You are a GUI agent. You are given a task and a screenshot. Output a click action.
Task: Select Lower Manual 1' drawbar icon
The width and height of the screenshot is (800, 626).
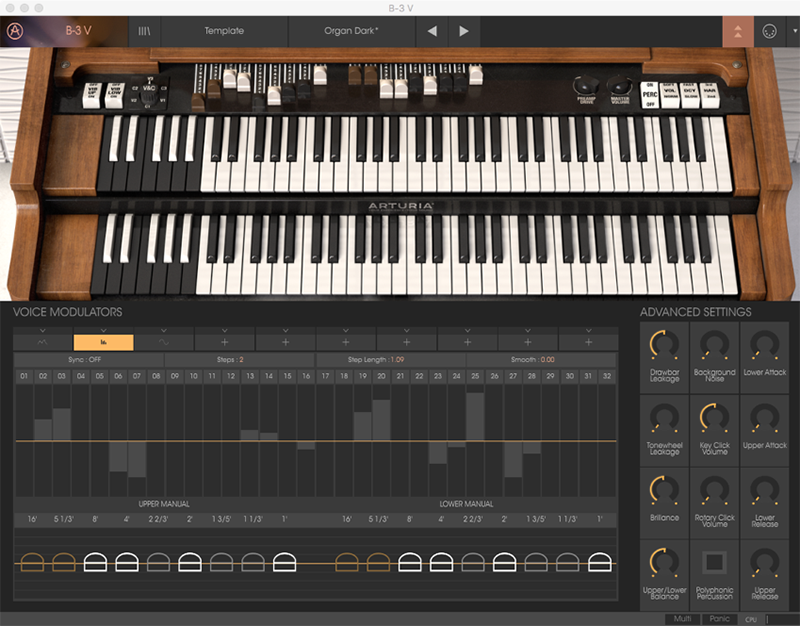[x=600, y=562]
